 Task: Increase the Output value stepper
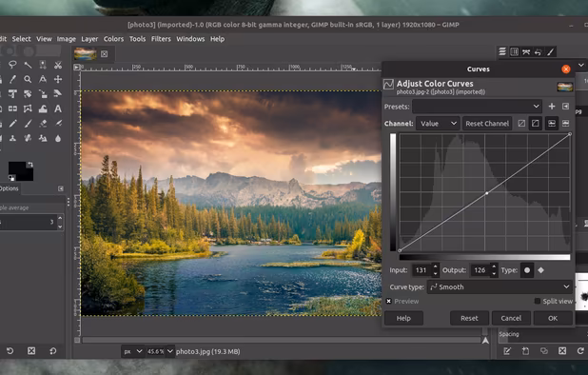(x=494, y=266)
